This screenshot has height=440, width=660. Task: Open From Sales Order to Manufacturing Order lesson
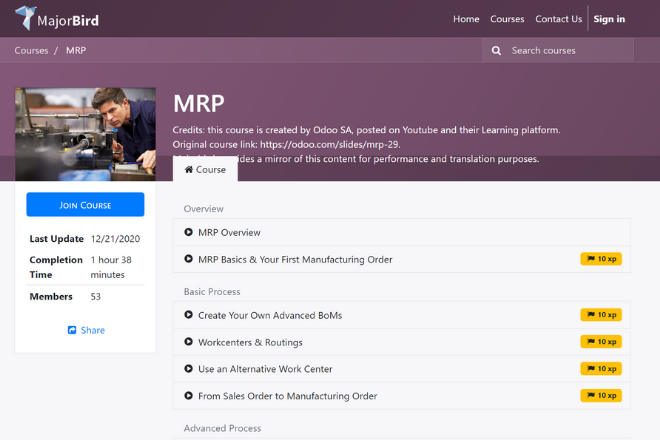click(287, 396)
